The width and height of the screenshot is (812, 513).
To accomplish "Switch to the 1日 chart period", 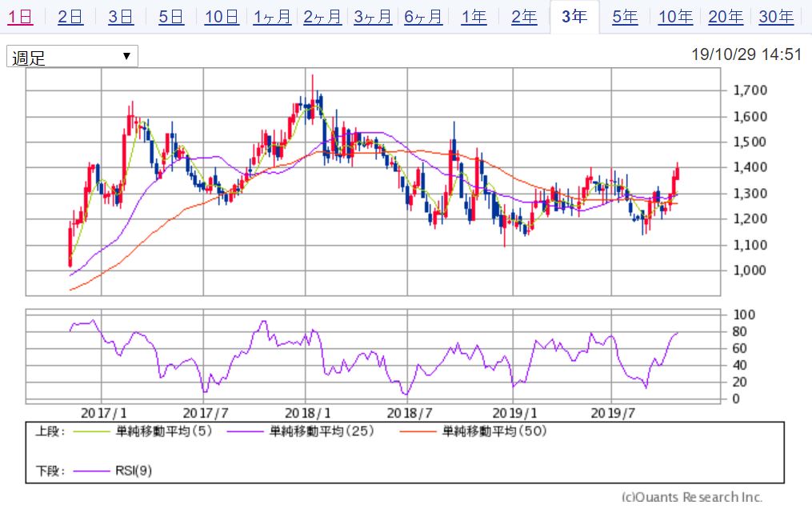I will 20,17.
